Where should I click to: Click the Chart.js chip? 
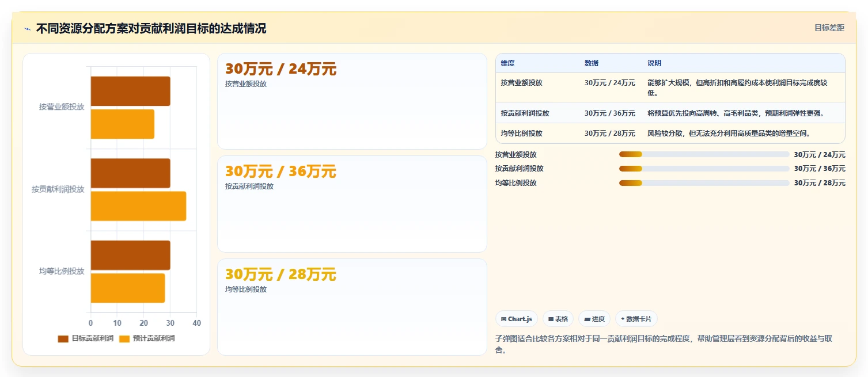click(x=517, y=319)
